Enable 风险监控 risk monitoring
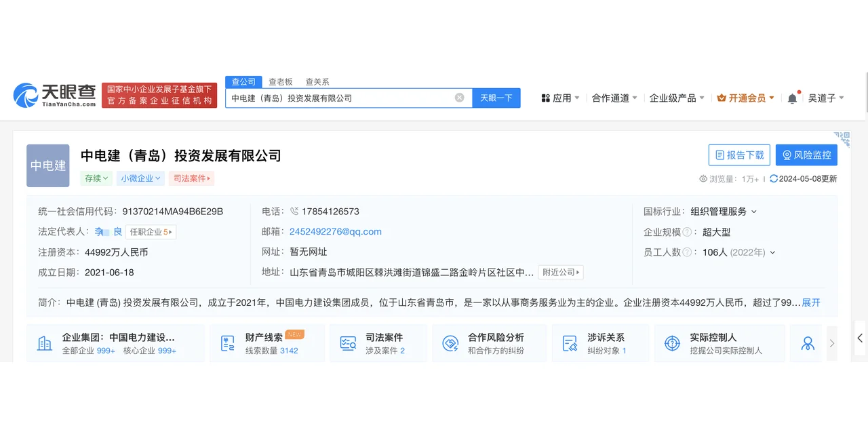The width and height of the screenshot is (868, 434). coord(806,155)
